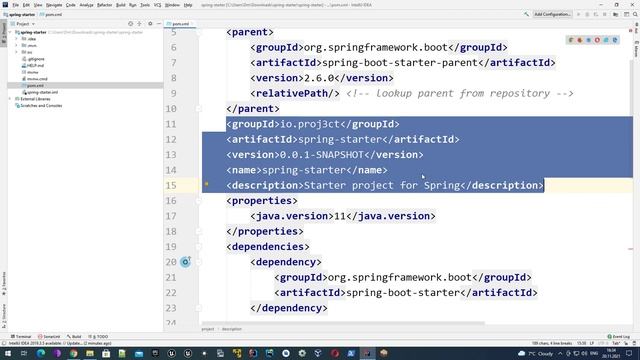Fold the parent tag at line 5
Image resolution: width=640 pixels, height=360 pixels.
(198, 32)
